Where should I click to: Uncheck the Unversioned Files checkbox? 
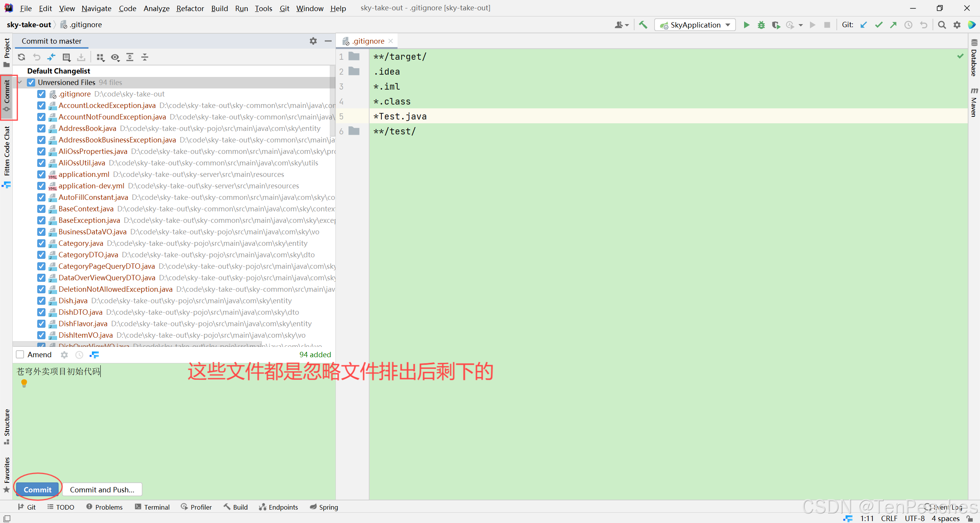[x=31, y=82]
